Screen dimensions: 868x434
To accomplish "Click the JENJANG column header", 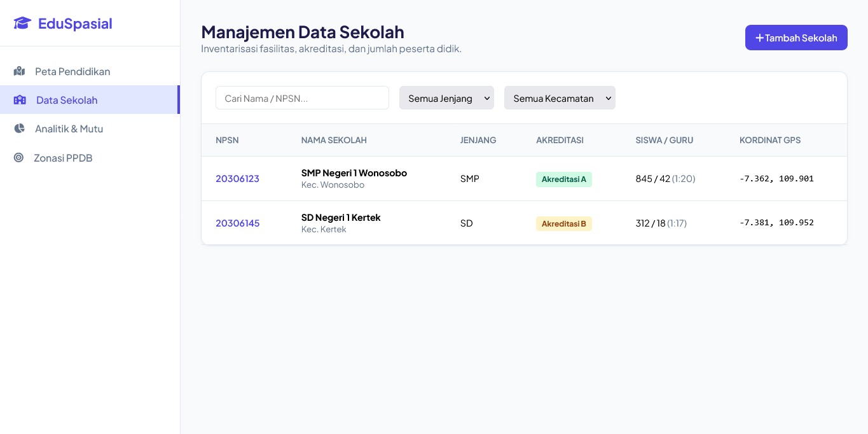I will (x=478, y=140).
